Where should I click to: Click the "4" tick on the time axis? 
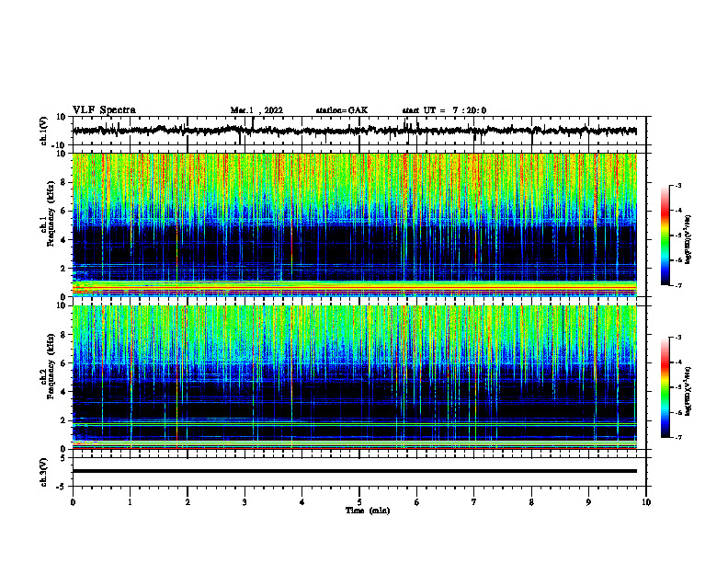(x=302, y=502)
